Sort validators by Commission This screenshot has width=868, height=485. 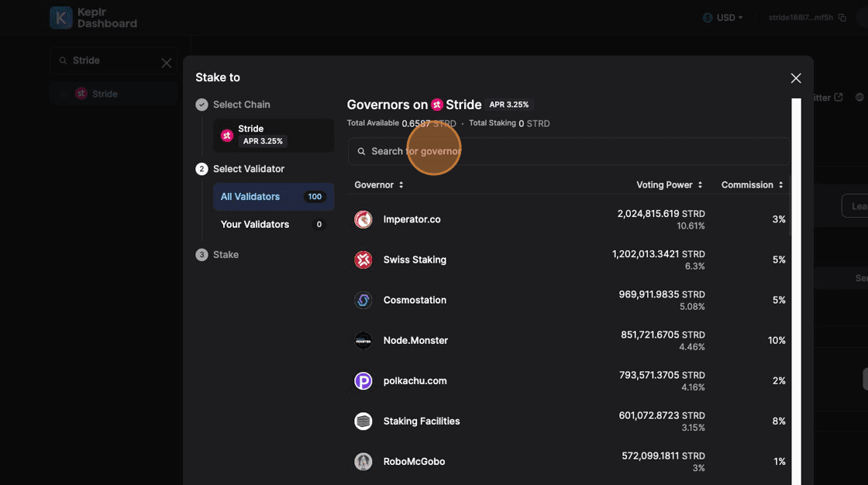point(752,185)
